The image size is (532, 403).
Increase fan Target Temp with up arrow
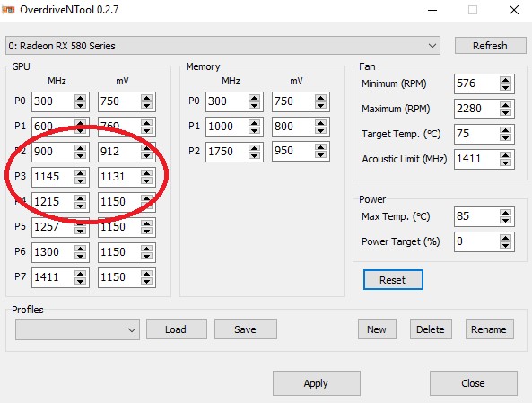(x=506, y=130)
